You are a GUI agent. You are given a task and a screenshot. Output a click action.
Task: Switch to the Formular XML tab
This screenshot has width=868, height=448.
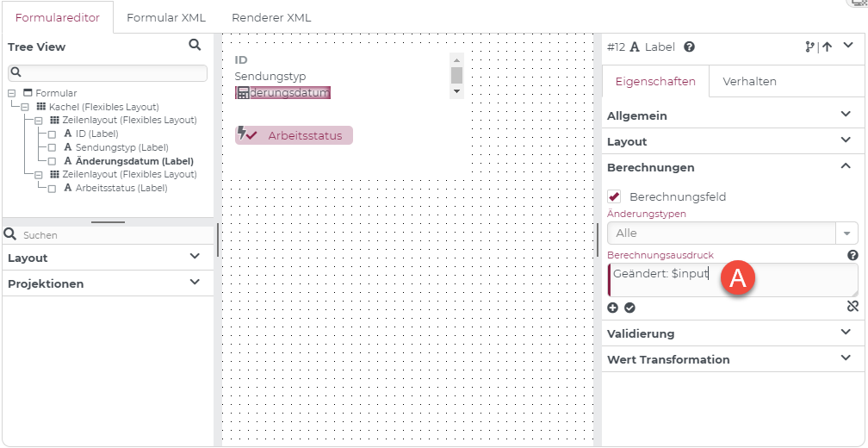coord(166,18)
